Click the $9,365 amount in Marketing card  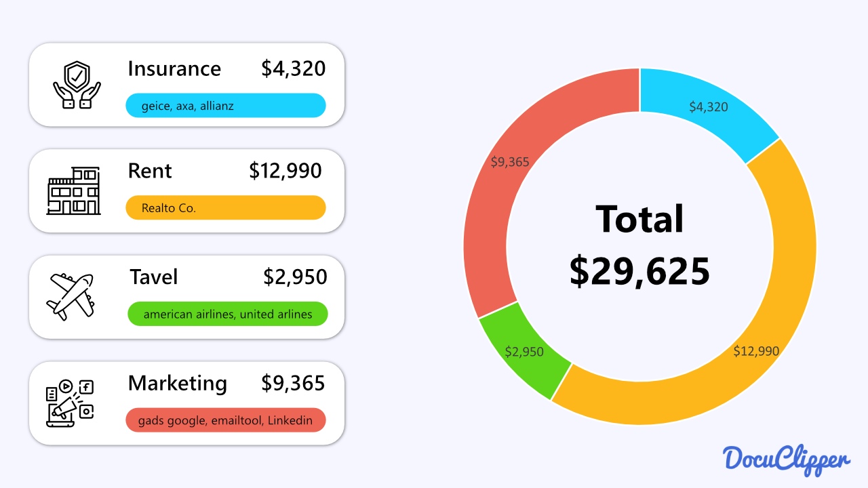click(294, 383)
